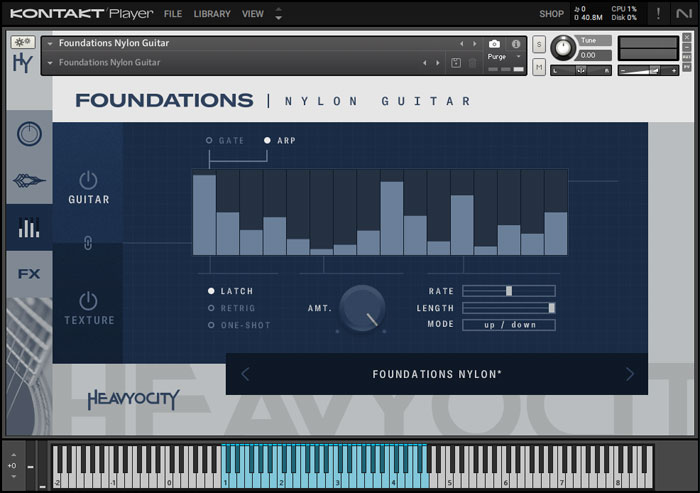Open the MODE up / down dropdown
Viewport: 700px width, 493px height.
point(509,325)
